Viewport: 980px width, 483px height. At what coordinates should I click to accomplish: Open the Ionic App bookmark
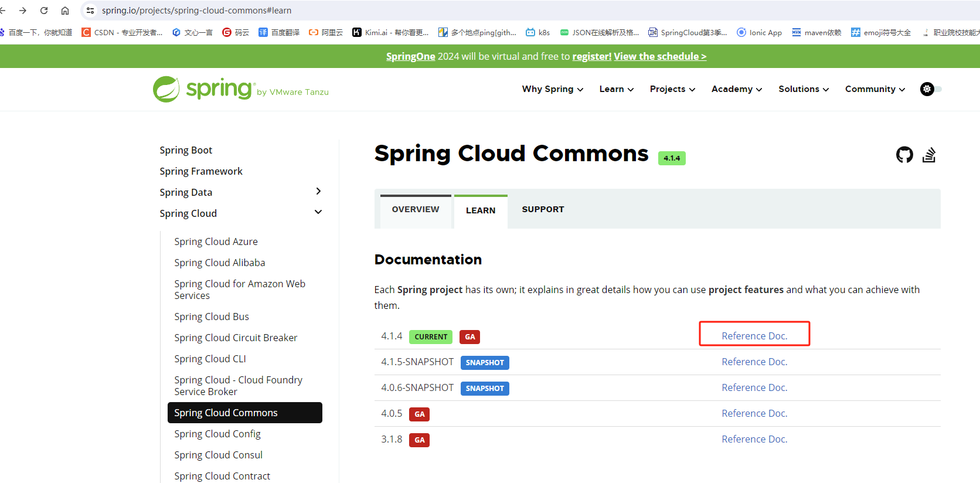click(x=759, y=32)
